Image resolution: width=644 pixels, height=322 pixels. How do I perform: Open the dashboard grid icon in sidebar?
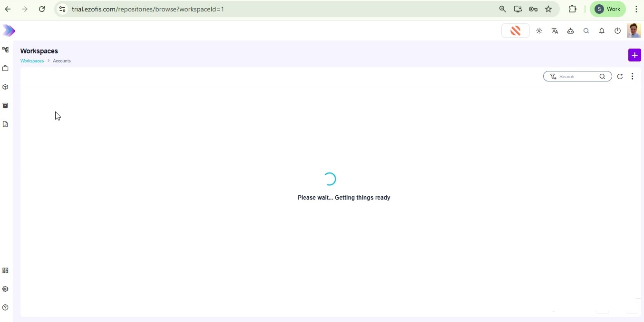pyautogui.click(x=6, y=271)
